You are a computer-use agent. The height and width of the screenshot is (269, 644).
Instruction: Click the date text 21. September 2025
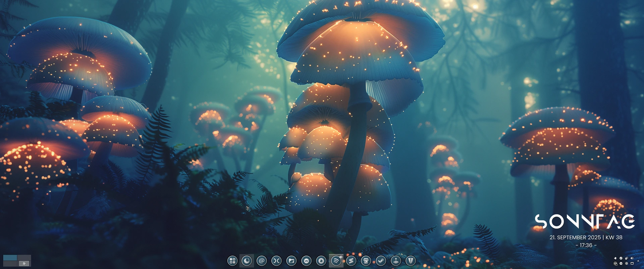tap(575, 237)
